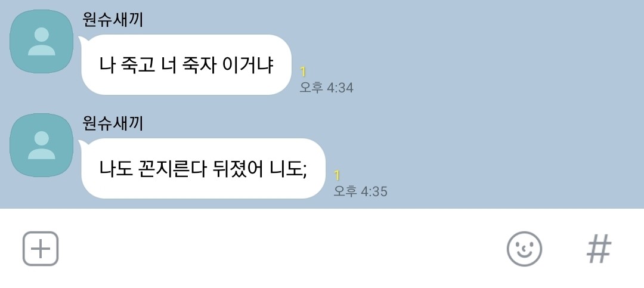644x288 pixels.
Task: Click the message input field
Action: click(x=281, y=249)
